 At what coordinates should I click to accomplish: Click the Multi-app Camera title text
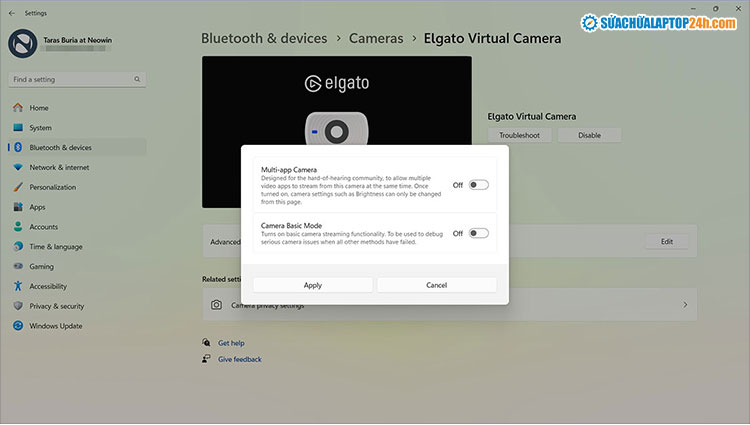[x=289, y=170]
